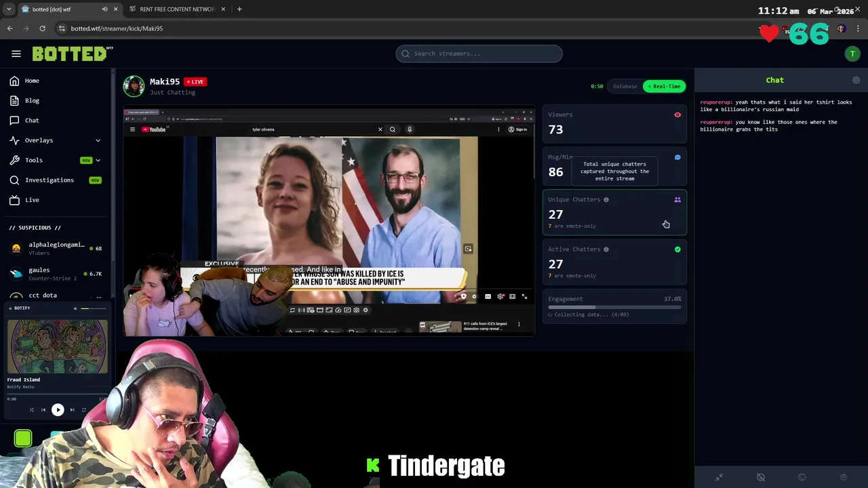Switch to Database mode
This screenshot has height=488, width=868.
(625, 86)
